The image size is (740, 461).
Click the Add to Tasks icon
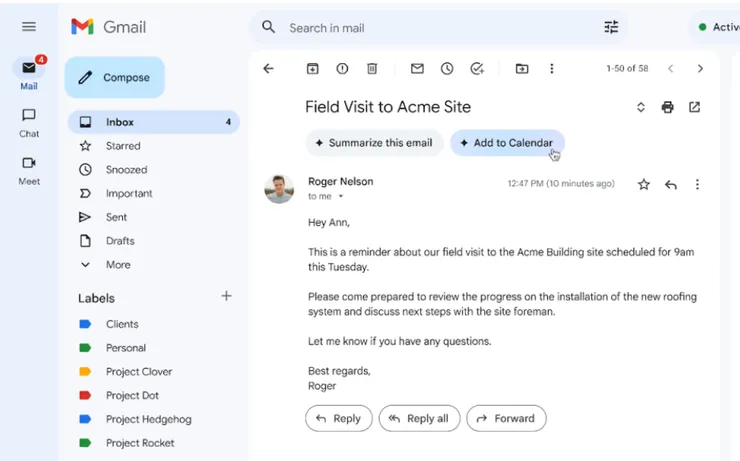pyautogui.click(x=477, y=69)
